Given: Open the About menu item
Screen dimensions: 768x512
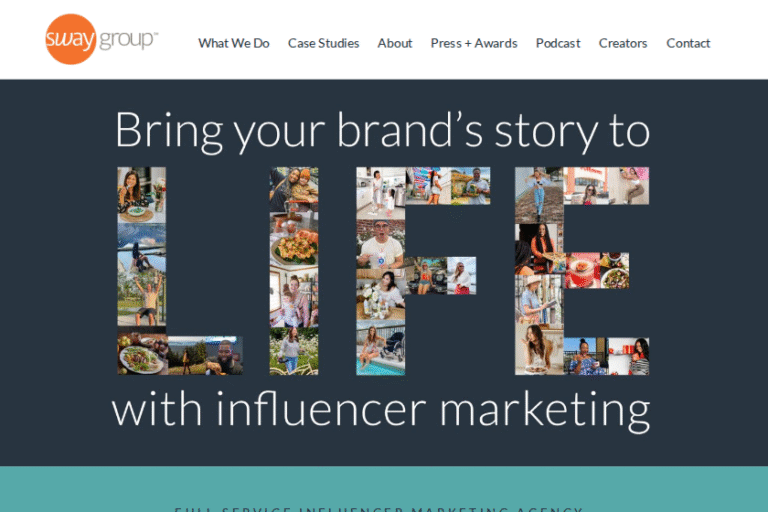Looking at the screenshot, I should [x=395, y=43].
